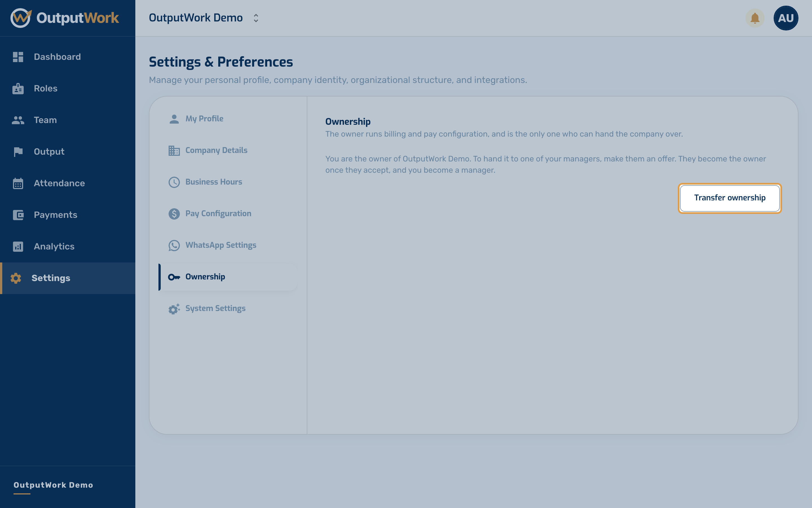Click the OutputWork Demo header title
The image size is (812, 508).
tap(196, 18)
